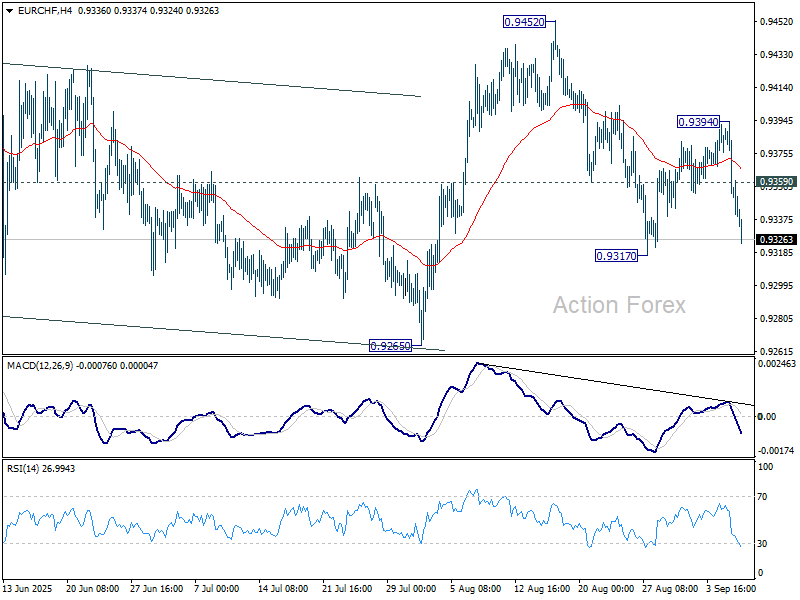Click the 0.93170 low price label
This screenshot has width=800, height=600.
point(616,256)
